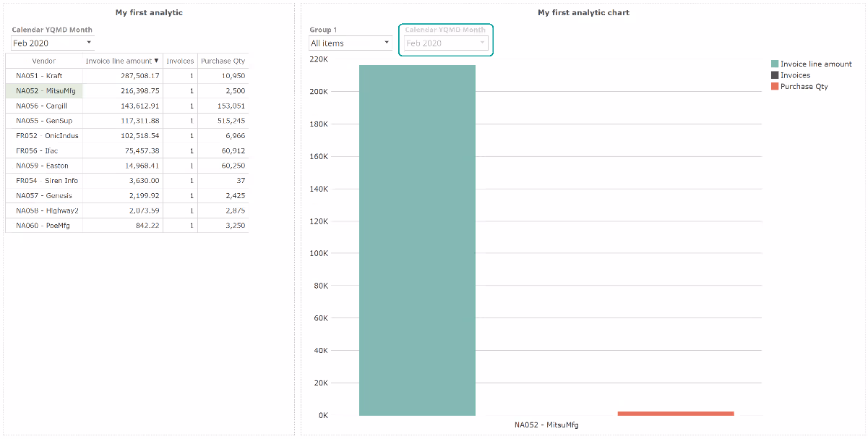
Task: Click the Purchase Qty column header
Action: 223,61
